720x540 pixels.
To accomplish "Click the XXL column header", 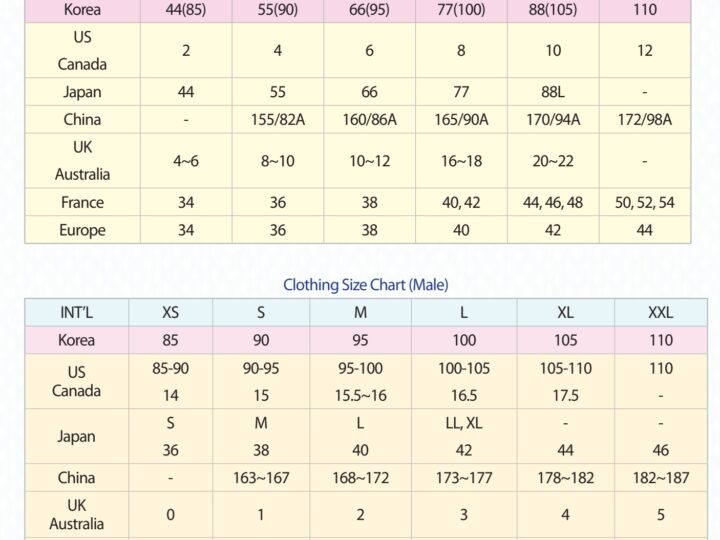I will (x=660, y=312).
